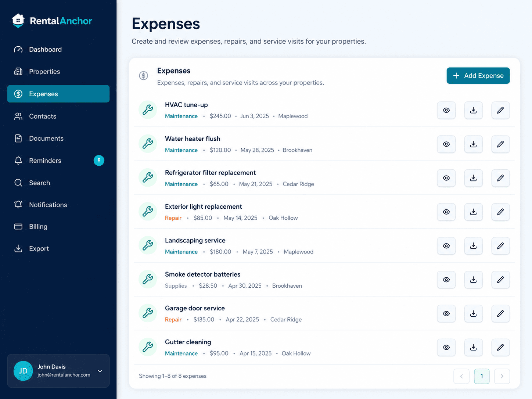Edit the HVAC tune-up expense
Viewport: 532px width, 399px height.
tap(500, 110)
